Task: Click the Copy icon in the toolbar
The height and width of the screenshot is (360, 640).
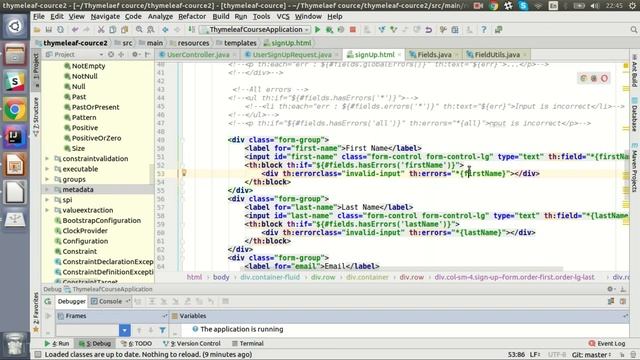Action: 113,30
